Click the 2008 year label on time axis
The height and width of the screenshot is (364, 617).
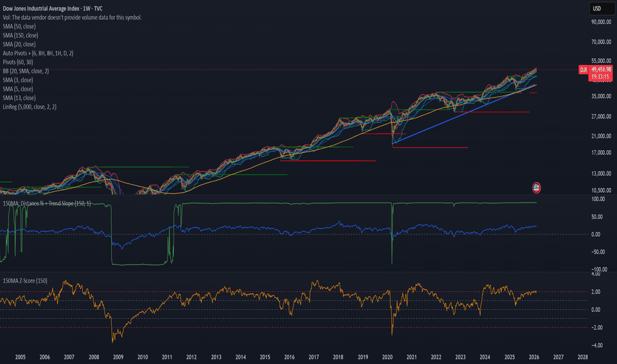coord(93,357)
